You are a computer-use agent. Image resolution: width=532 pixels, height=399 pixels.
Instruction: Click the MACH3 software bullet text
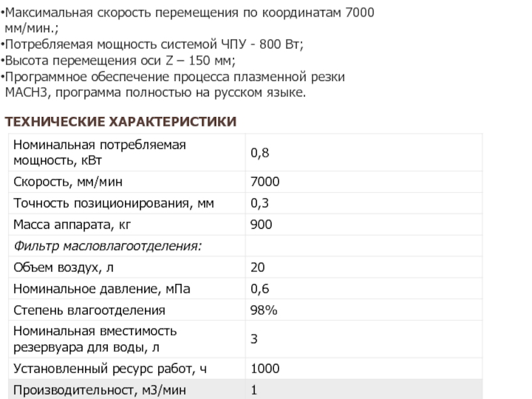click(173, 84)
